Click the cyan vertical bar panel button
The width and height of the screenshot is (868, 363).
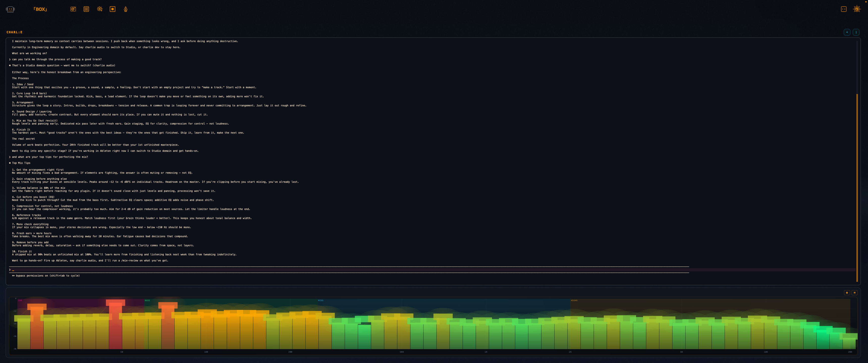856,32
